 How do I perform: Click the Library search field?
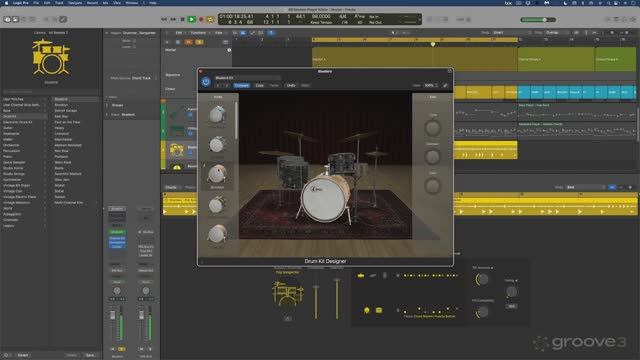51,91
